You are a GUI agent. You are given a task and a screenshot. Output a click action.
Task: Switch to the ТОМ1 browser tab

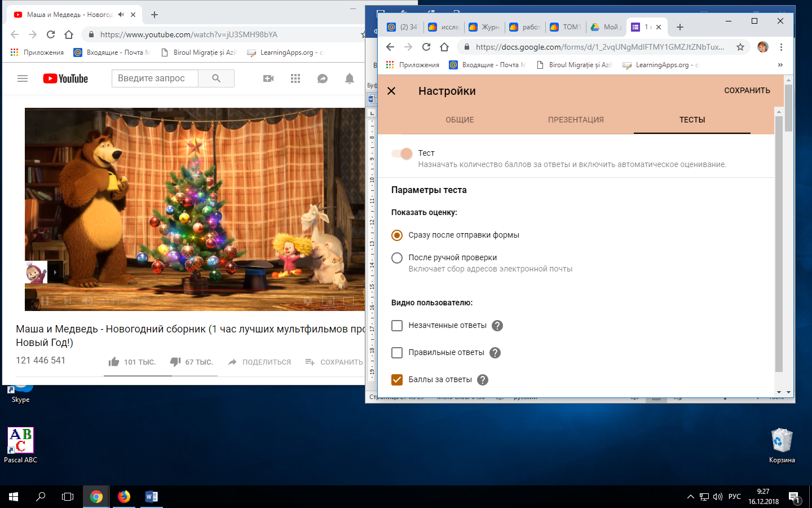tap(565, 27)
